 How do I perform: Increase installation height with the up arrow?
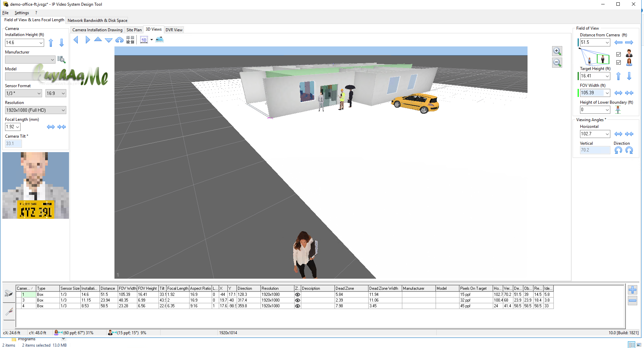[x=51, y=43]
